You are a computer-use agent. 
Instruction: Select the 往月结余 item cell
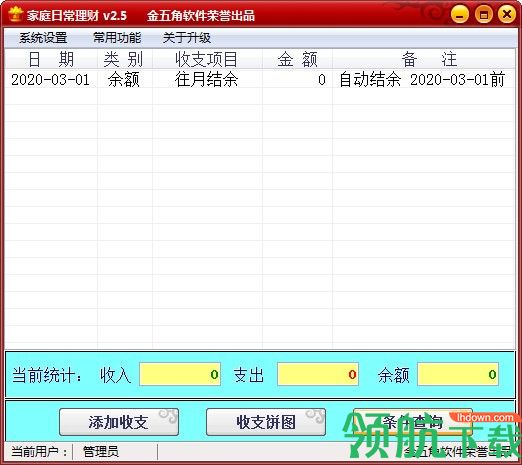coord(207,80)
